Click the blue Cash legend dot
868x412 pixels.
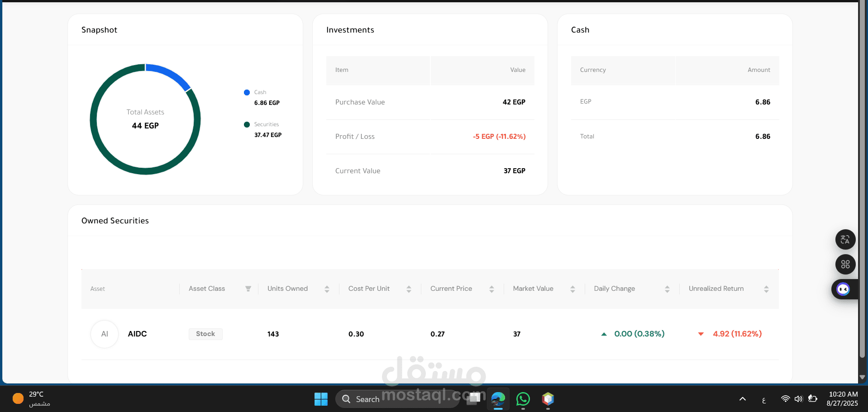click(247, 93)
